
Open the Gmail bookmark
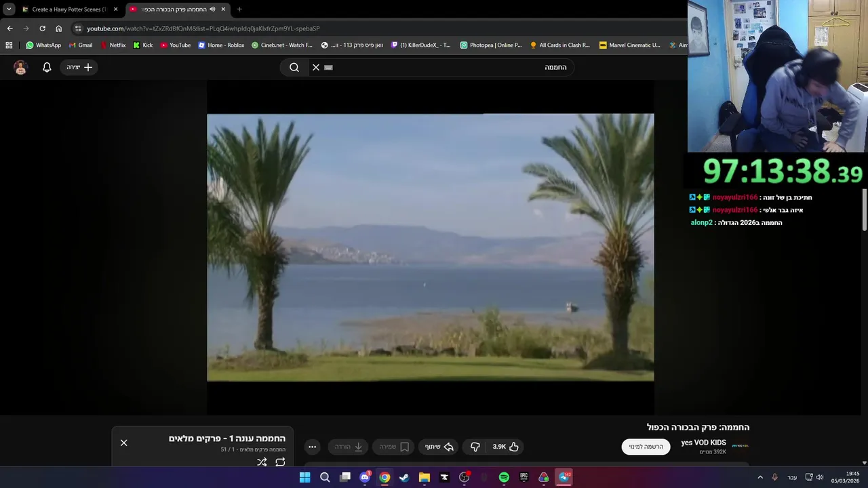[x=81, y=45]
